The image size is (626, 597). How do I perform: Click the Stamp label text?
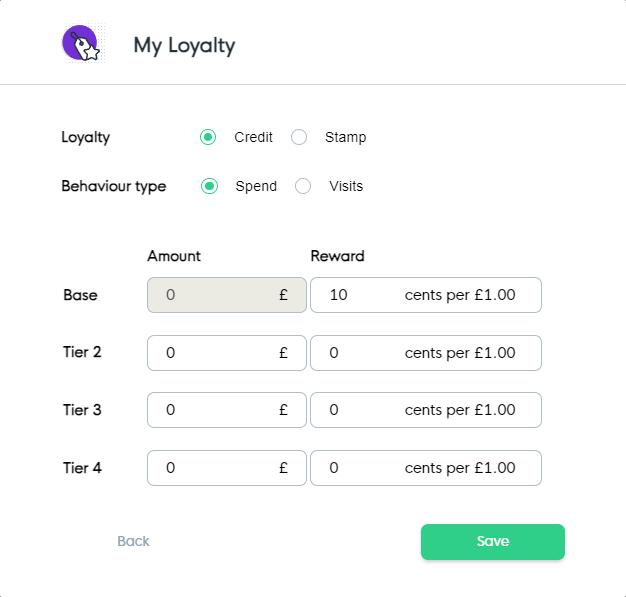(x=346, y=138)
